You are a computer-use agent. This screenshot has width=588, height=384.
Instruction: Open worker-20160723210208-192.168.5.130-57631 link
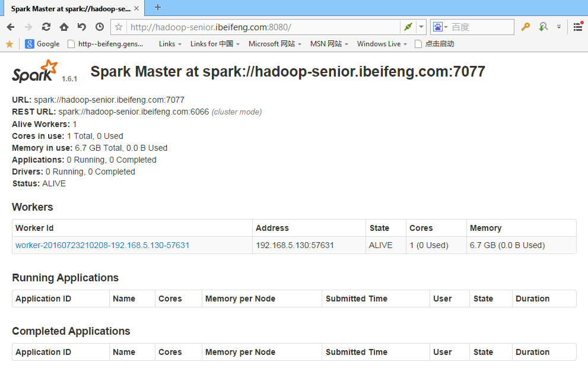103,245
